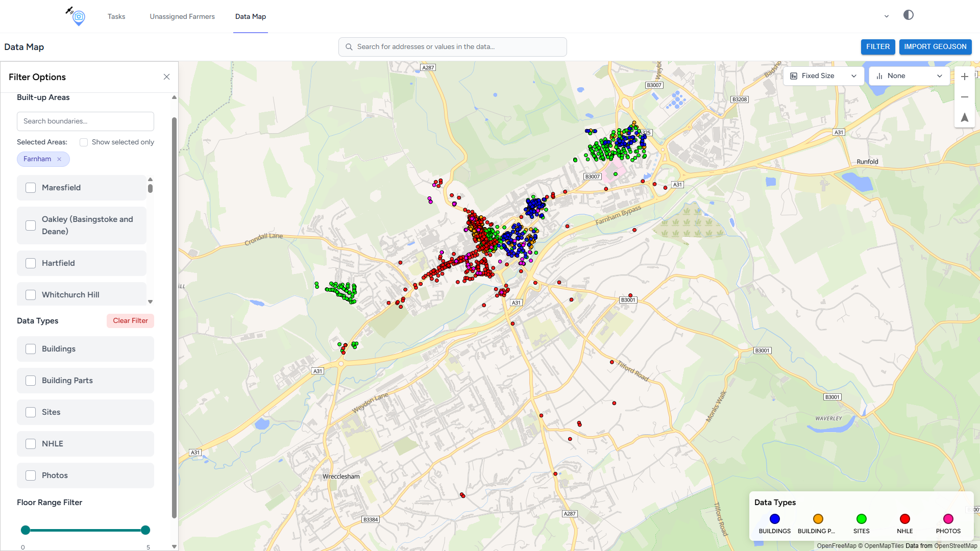Viewport: 980px width, 551px height.
Task: Check the Maresfield area checkbox
Action: point(31,188)
